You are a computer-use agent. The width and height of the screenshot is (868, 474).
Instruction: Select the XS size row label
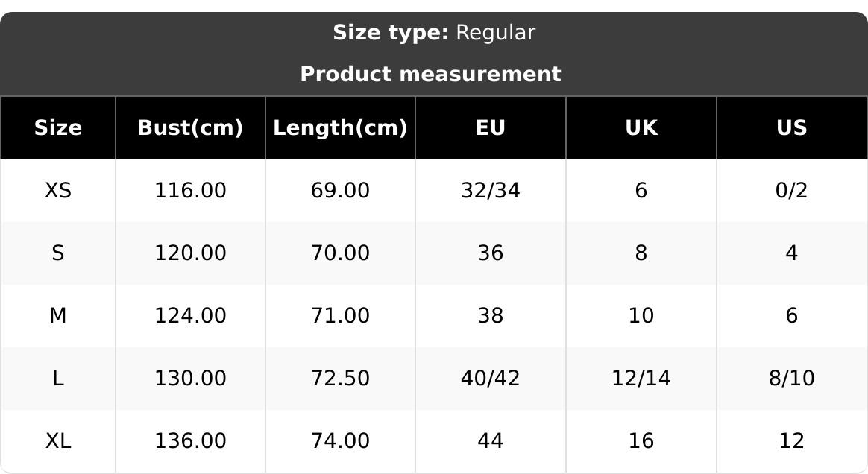pos(58,191)
